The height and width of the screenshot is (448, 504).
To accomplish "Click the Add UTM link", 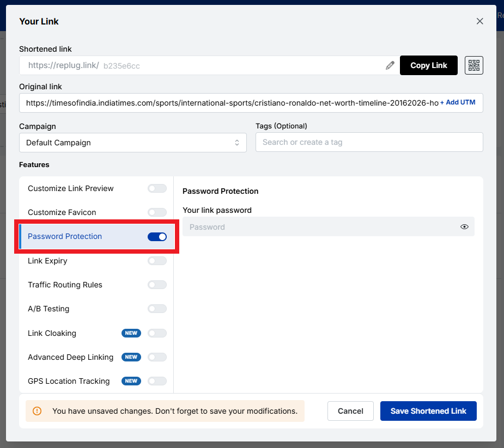I will [x=459, y=102].
